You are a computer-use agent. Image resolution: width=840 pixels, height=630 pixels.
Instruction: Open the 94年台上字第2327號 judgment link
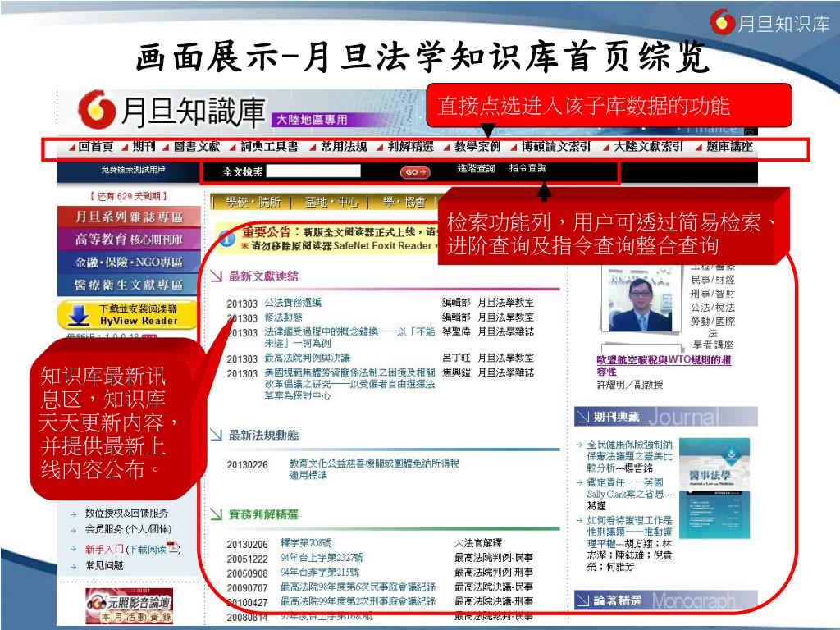point(322,558)
